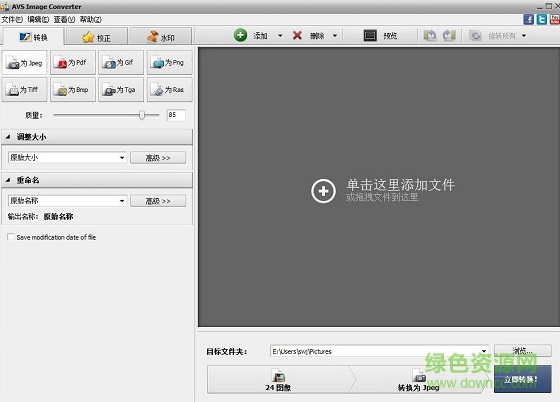560x402 pixels.
Task: Click the Advanced button under resize
Action: coord(158,158)
